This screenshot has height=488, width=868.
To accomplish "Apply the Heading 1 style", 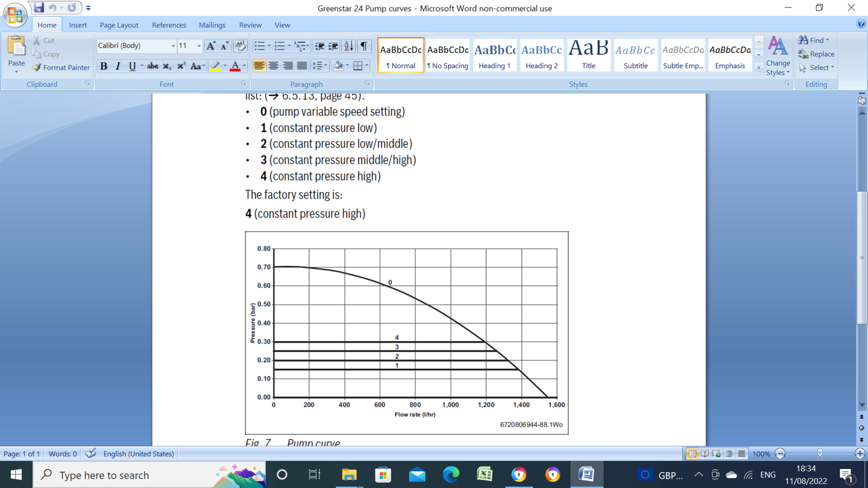I will (494, 55).
